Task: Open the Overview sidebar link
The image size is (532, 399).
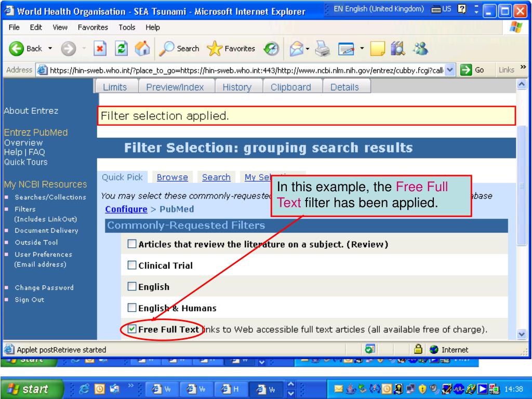Action: click(x=23, y=142)
